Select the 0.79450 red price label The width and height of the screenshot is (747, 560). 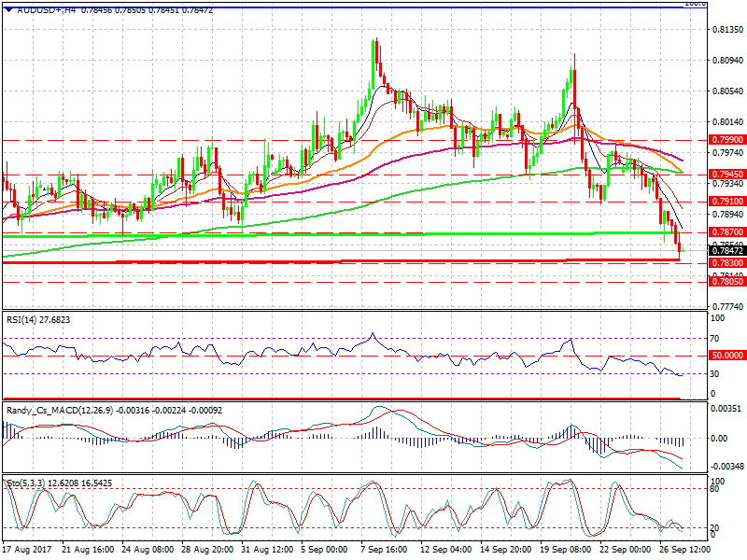click(725, 174)
